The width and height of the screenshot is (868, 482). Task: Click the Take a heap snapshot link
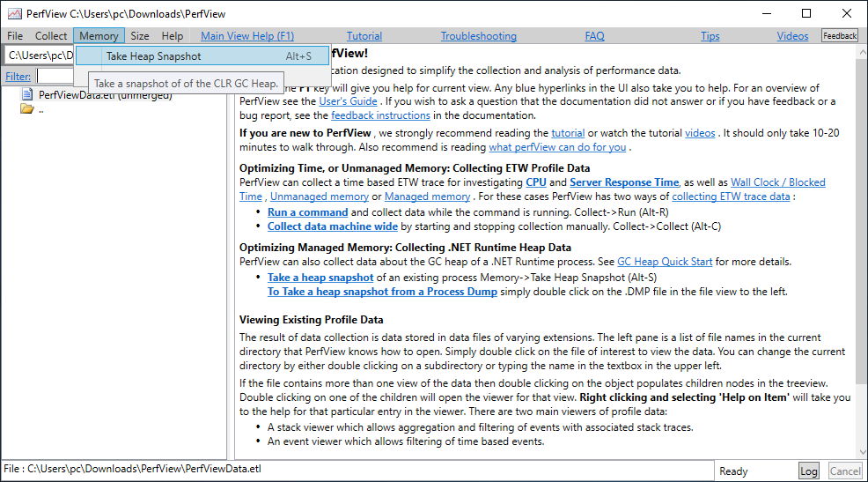click(x=320, y=278)
